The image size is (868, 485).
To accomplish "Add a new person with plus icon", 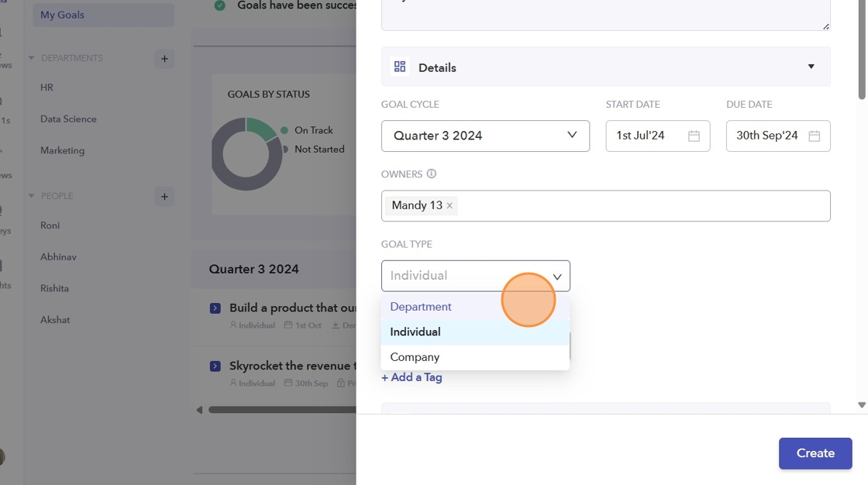I will (x=164, y=197).
